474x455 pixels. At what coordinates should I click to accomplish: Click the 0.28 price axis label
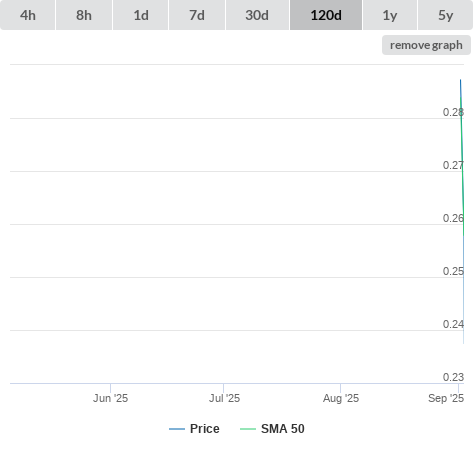pyautogui.click(x=453, y=112)
